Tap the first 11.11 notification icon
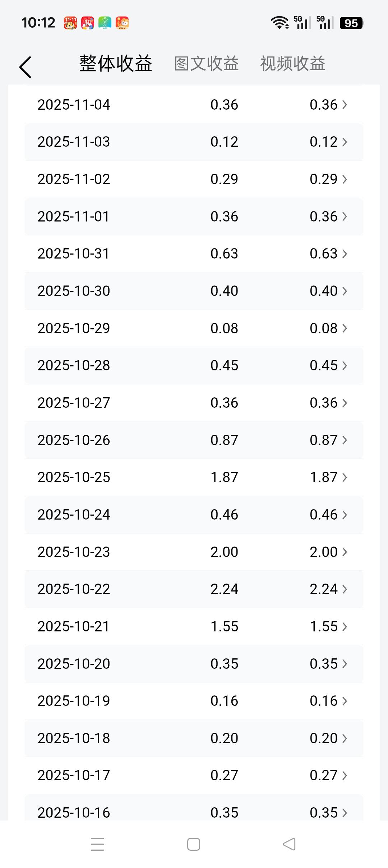388x868 pixels. tap(70, 23)
